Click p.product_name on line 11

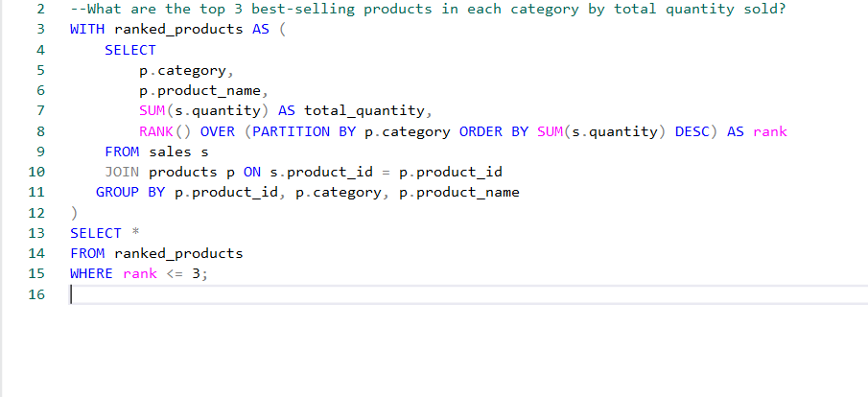click(459, 192)
